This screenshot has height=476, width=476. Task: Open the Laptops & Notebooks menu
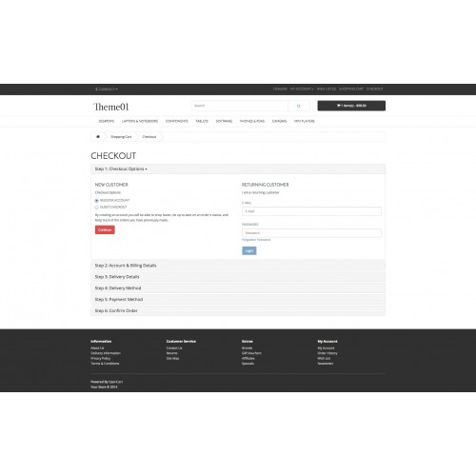tap(140, 121)
